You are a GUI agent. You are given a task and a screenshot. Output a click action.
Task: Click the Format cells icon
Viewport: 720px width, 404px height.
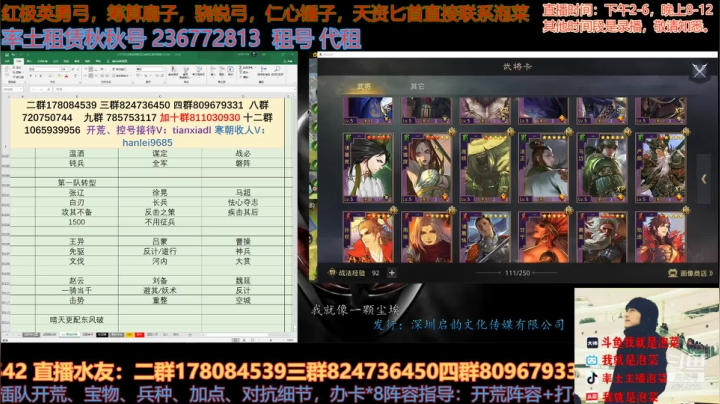[231, 71]
